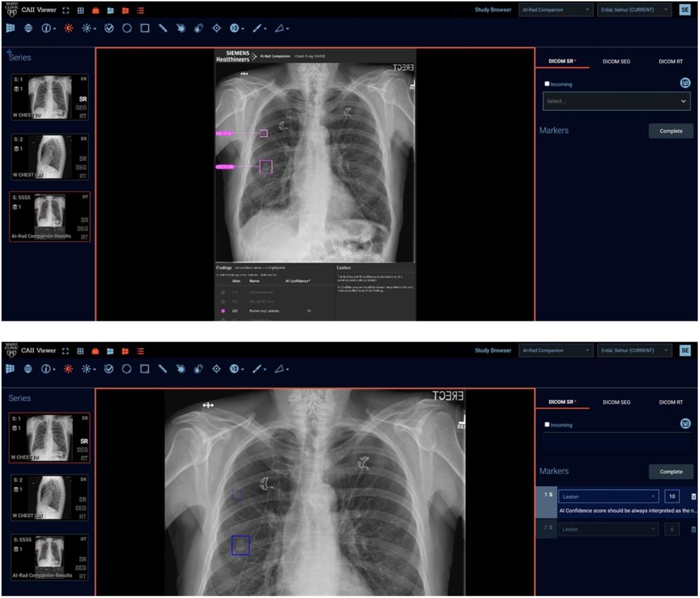Click fullscreen icon in Siemens report viewer
The image size is (700, 598).
(x=66, y=10)
